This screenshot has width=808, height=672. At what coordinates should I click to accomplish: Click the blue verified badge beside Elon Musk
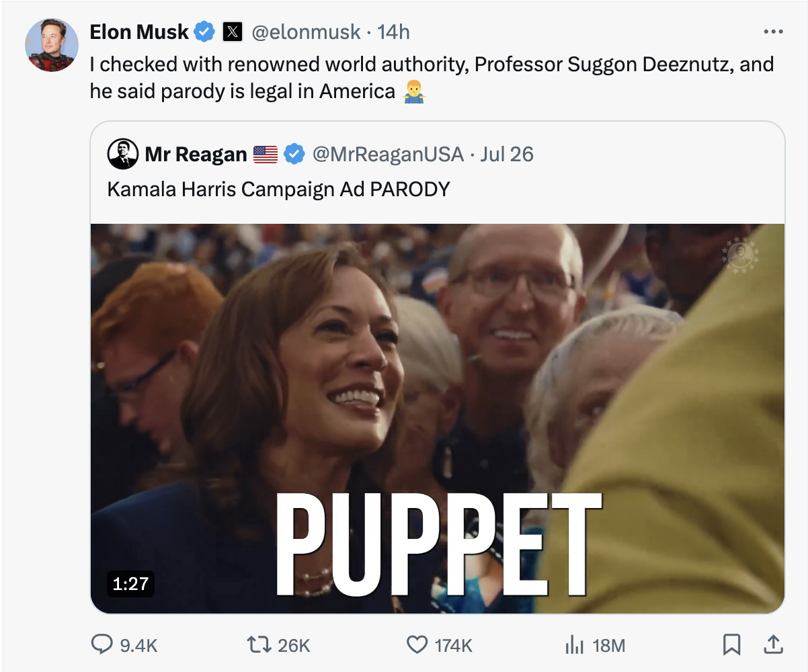[205, 32]
